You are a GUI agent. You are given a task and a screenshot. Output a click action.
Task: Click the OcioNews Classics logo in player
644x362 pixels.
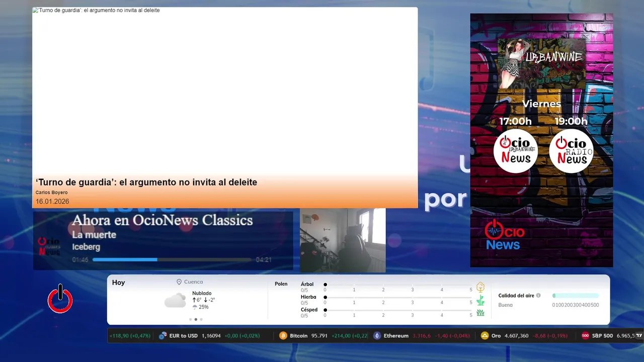[49, 246]
